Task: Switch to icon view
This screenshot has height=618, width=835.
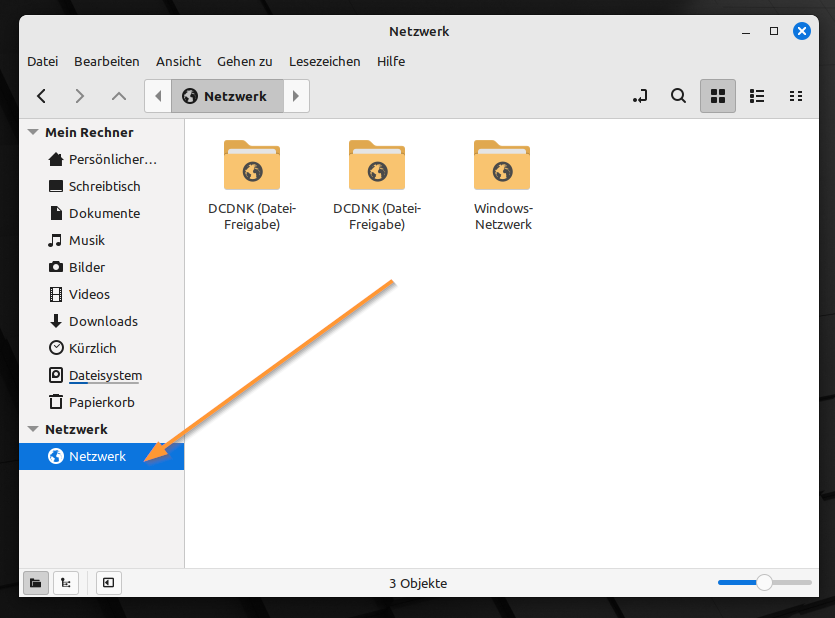Action: (718, 96)
